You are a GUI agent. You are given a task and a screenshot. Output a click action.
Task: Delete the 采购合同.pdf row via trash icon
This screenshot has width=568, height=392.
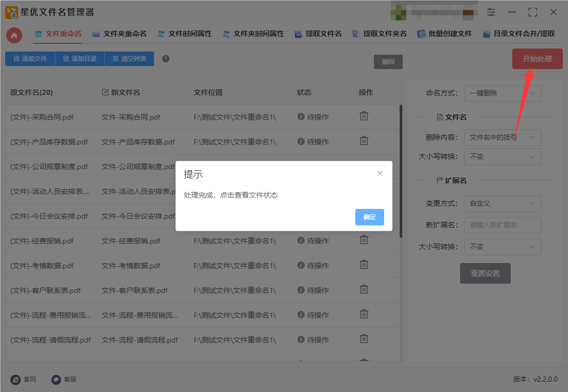[x=364, y=116]
